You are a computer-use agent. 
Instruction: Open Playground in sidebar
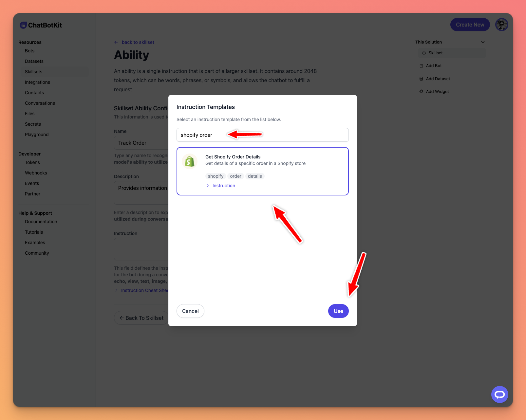coord(37,135)
